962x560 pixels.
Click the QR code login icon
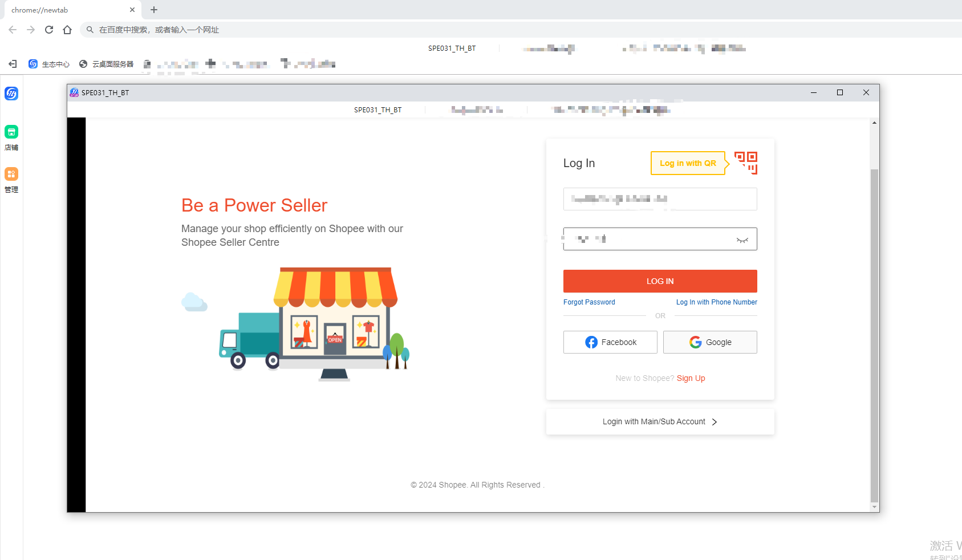746,163
